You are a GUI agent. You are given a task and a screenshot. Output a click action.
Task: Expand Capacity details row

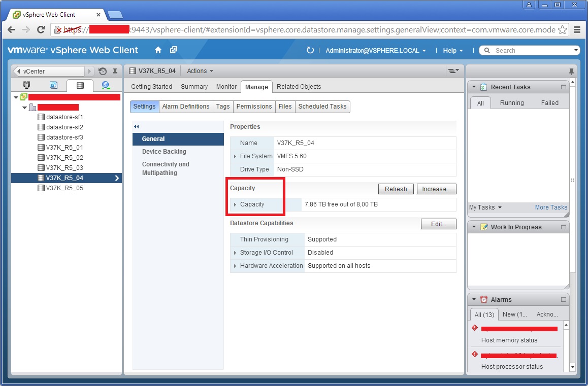click(235, 204)
